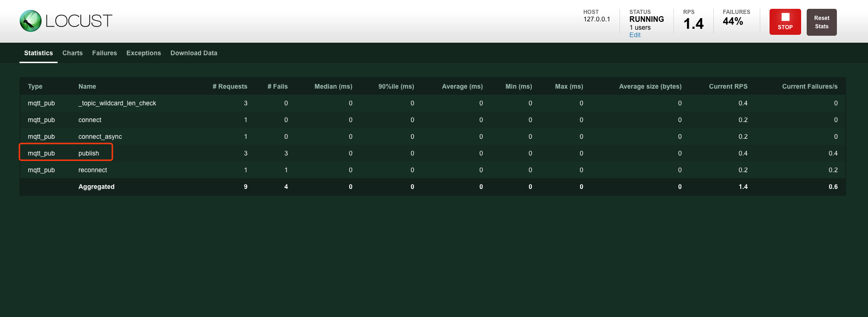
Task: Go to the Exceptions tab
Action: coord(144,53)
